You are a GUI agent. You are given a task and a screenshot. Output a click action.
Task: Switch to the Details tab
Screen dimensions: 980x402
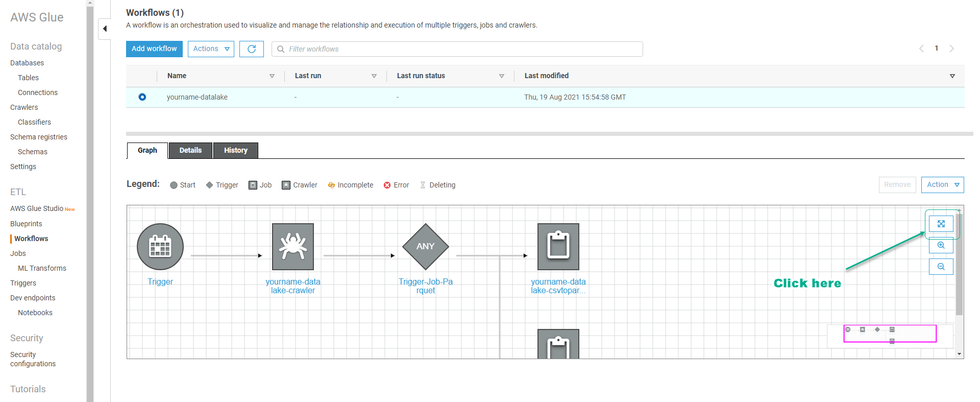(x=190, y=151)
